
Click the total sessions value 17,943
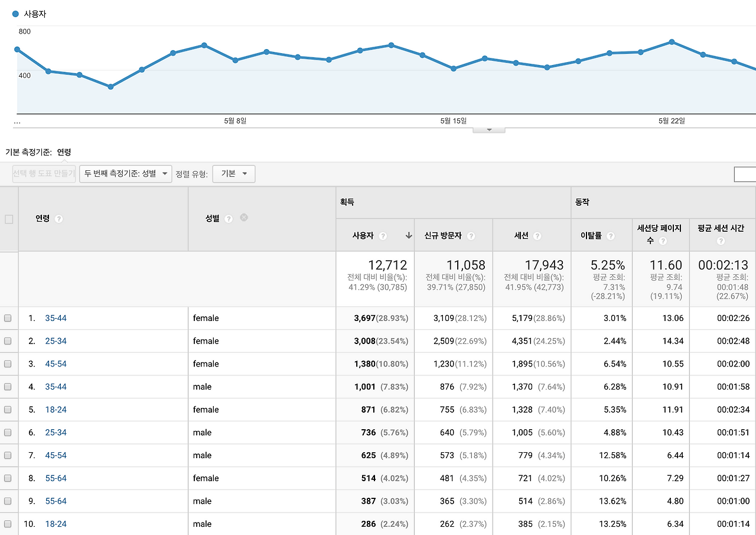coord(544,265)
